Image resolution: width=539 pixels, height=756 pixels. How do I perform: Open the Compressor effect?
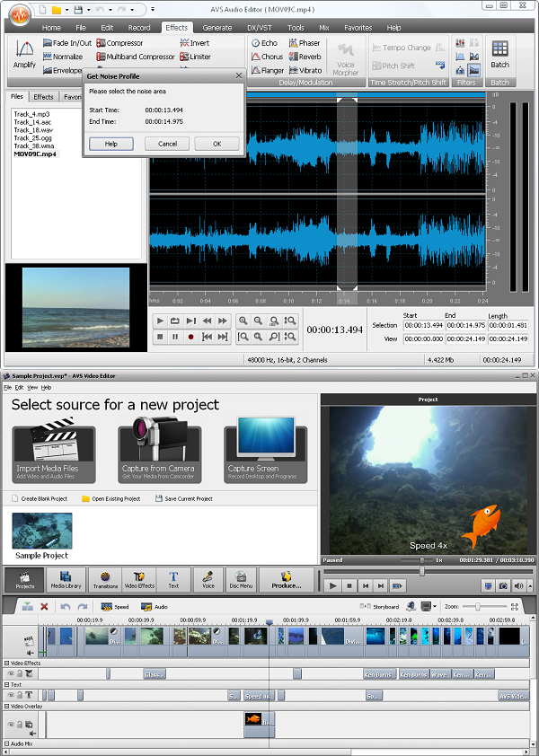pyautogui.click(x=119, y=43)
